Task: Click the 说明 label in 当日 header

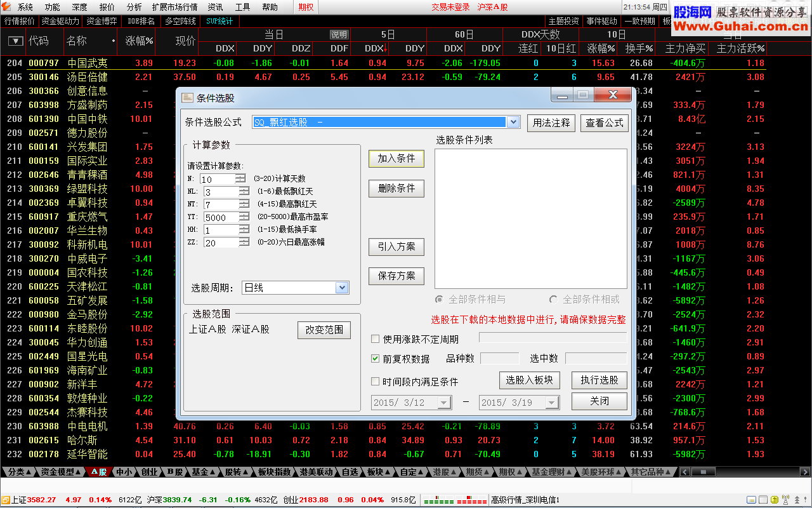Action: click(339, 34)
